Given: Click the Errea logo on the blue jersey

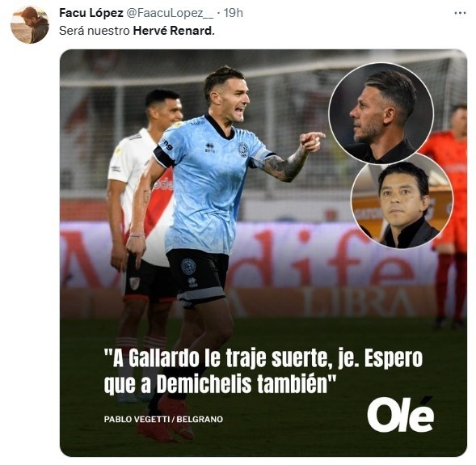Looking at the screenshot, I should tap(210, 148).
